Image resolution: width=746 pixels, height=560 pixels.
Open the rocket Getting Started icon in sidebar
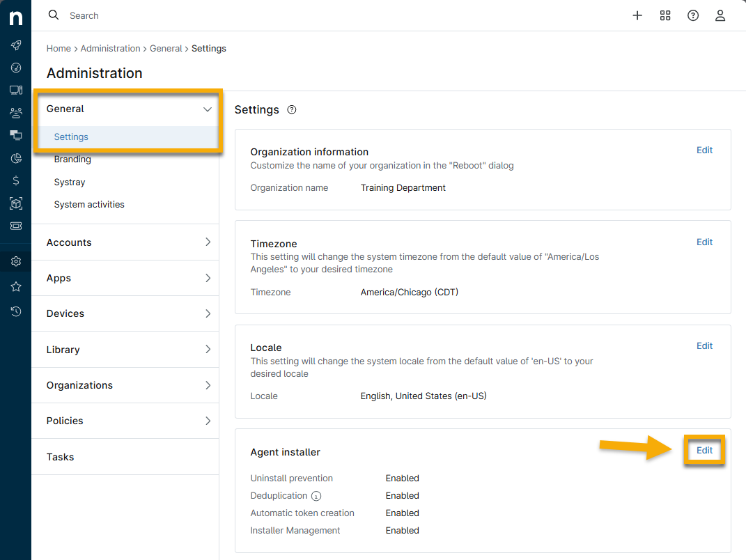pos(15,45)
